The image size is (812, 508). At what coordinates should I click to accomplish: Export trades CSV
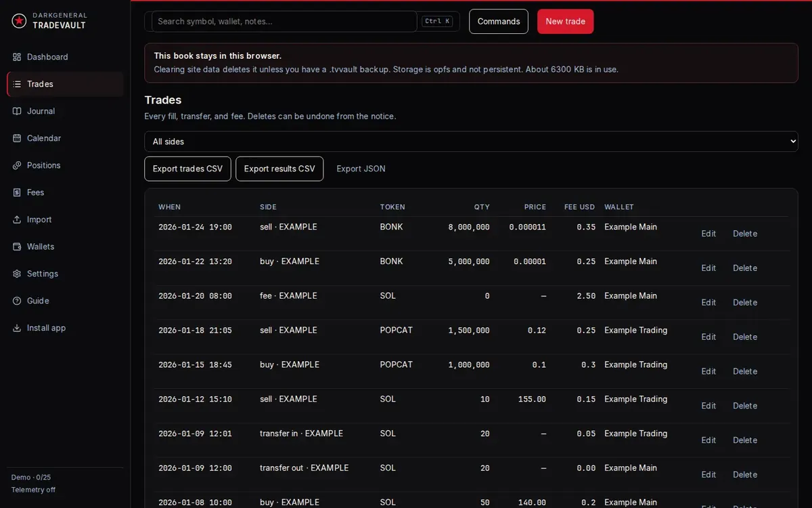(187, 169)
